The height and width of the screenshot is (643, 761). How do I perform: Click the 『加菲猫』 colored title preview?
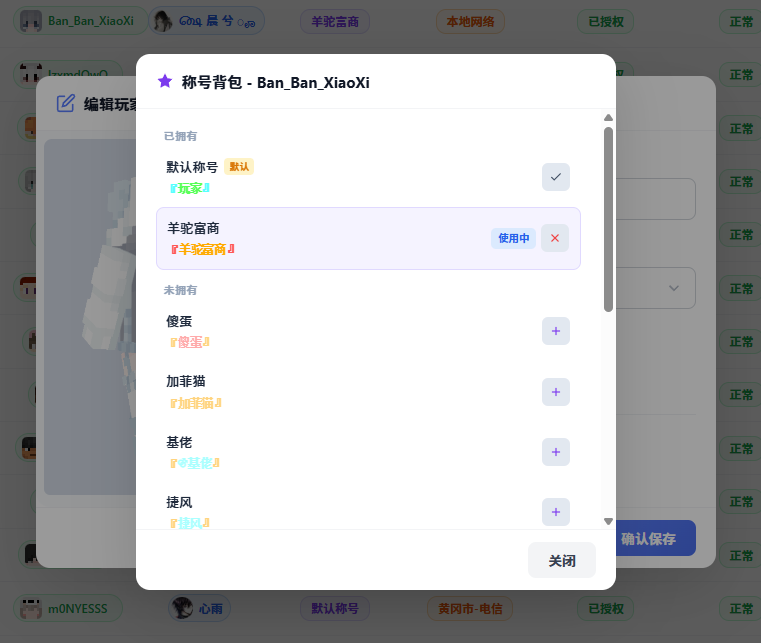196,403
